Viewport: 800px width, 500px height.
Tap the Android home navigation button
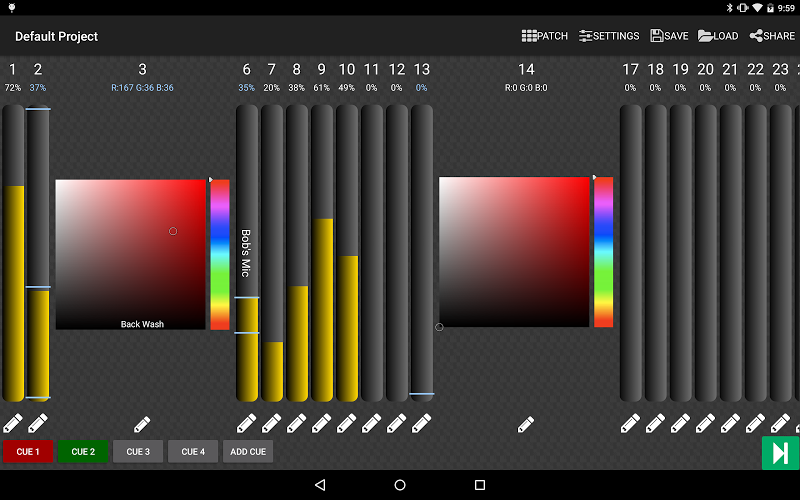coord(400,485)
